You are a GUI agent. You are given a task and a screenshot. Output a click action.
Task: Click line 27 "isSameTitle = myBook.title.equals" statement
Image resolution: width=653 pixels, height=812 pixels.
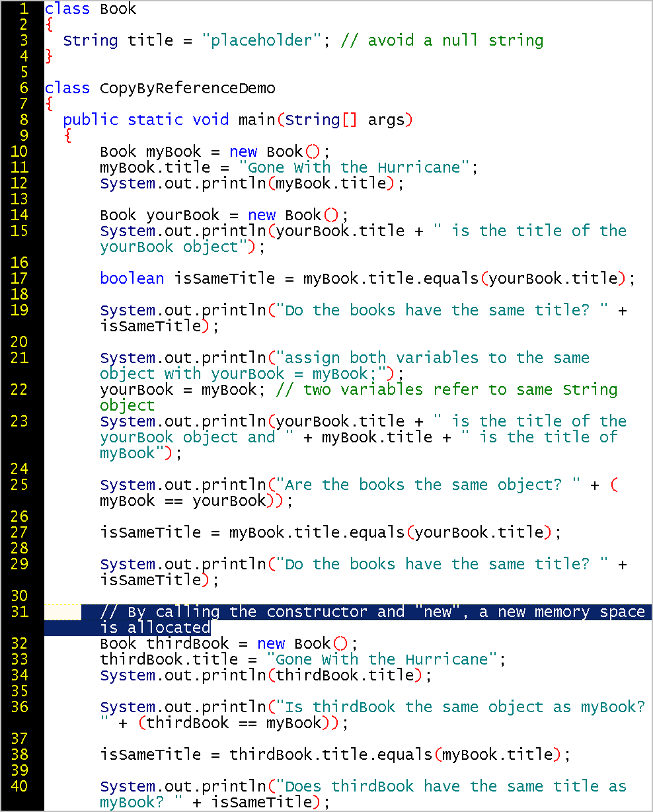pos(330,533)
